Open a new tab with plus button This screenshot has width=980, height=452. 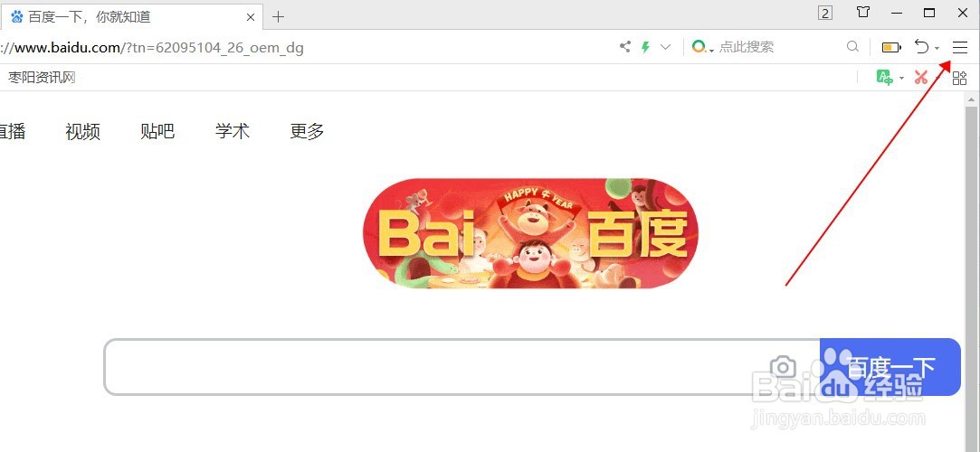(x=278, y=17)
